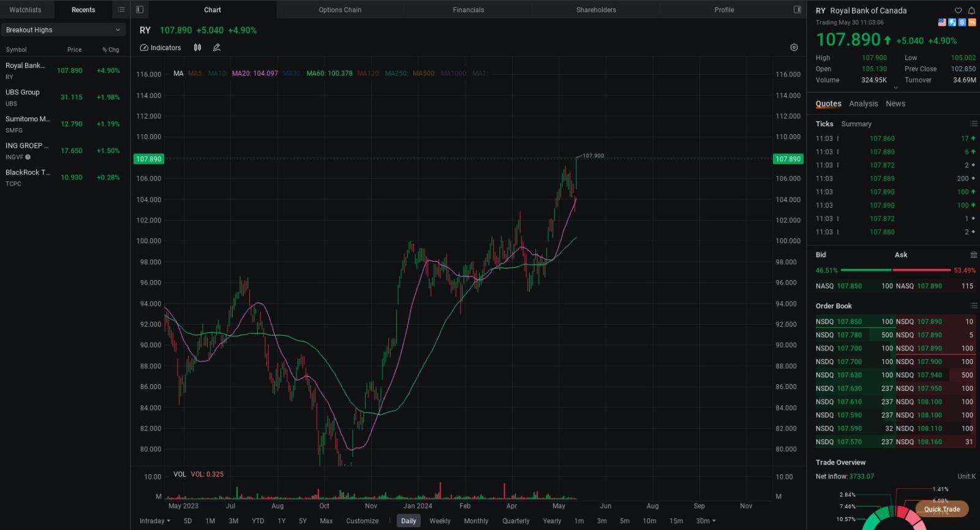Switch to the News tab
980x530 pixels.
pyautogui.click(x=895, y=104)
